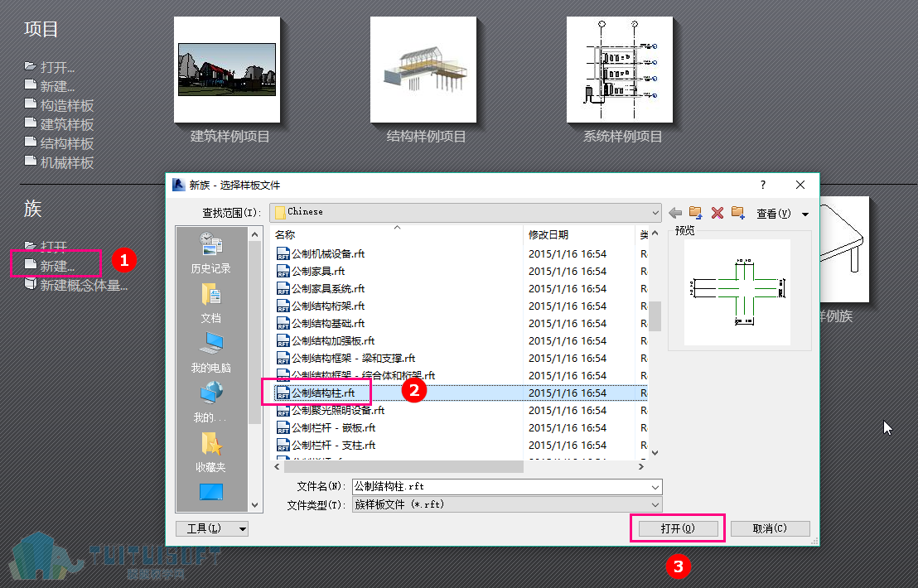Select file 公制栏杆 - 支柱.rft

coord(326,446)
